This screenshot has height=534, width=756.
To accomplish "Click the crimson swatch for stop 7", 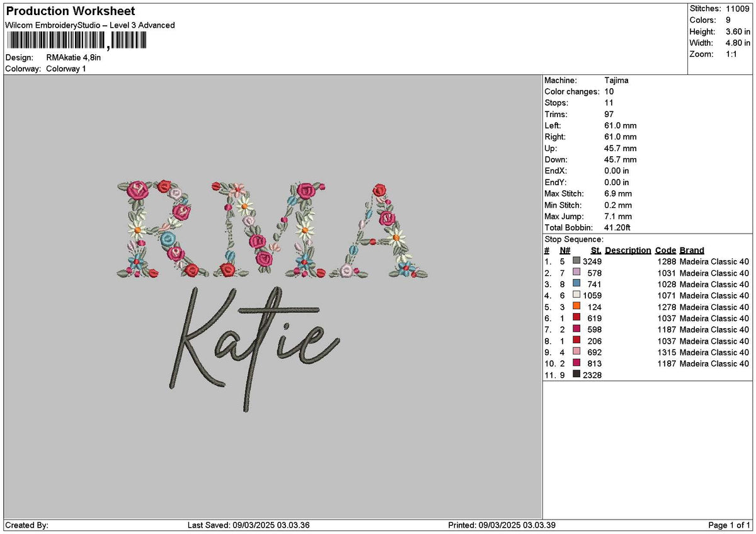I will (x=575, y=329).
